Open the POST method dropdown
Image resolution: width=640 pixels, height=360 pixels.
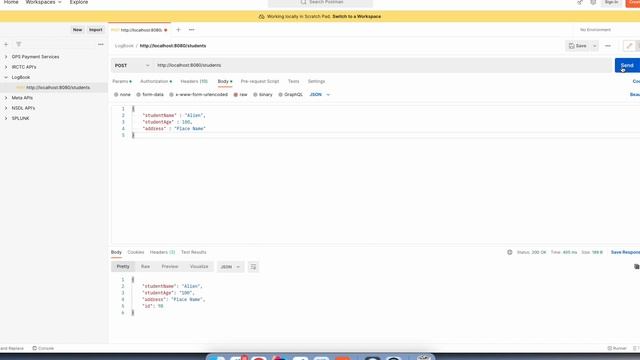pyautogui.click(x=132, y=65)
